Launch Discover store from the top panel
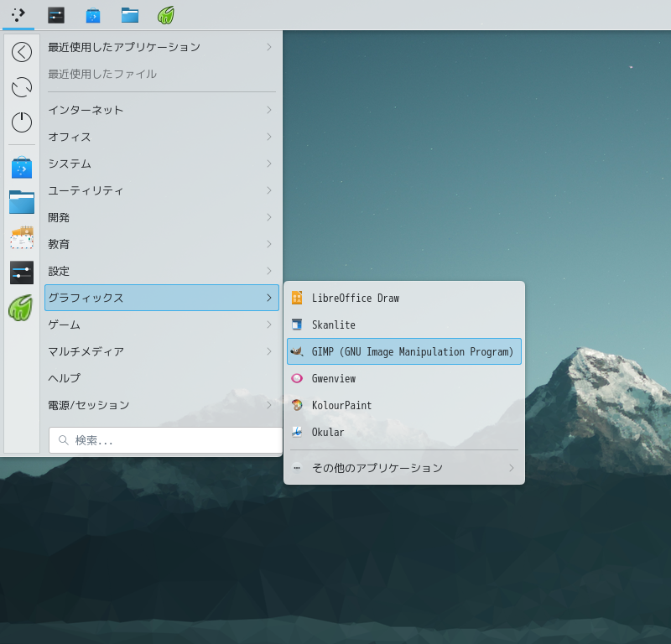Viewport: 671px width, 644px height. (x=93, y=15)
